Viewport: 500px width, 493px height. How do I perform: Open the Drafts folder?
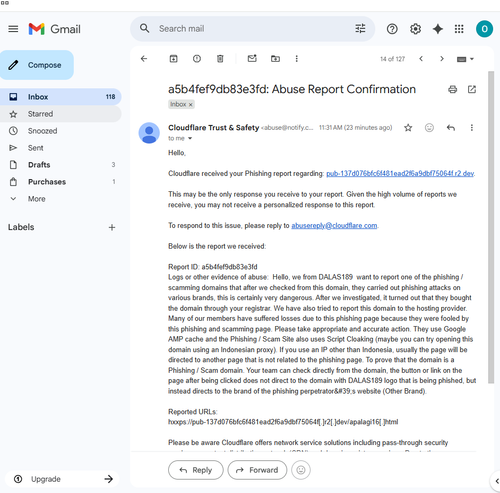point(61,165)
